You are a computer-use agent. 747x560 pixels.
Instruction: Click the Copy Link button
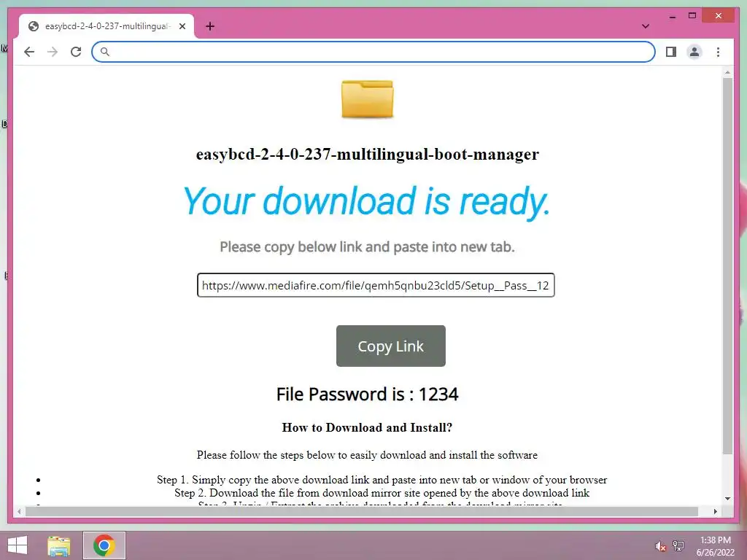(x=391, y=346)
